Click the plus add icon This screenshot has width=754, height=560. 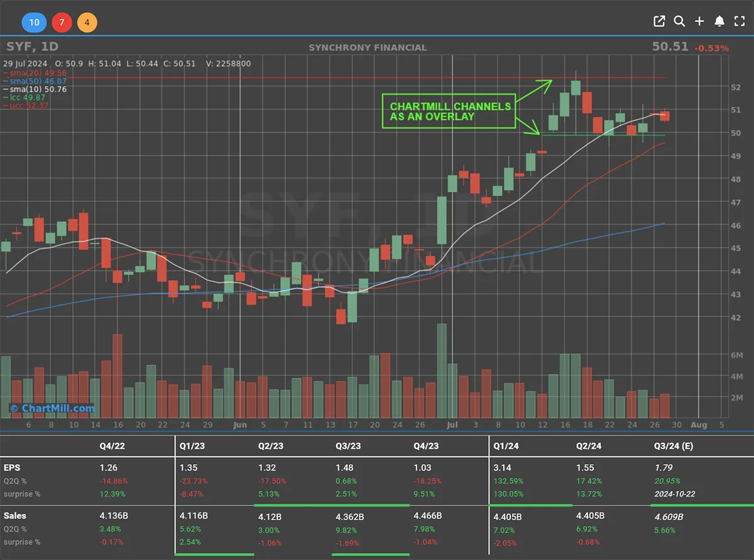coord(699,21)
